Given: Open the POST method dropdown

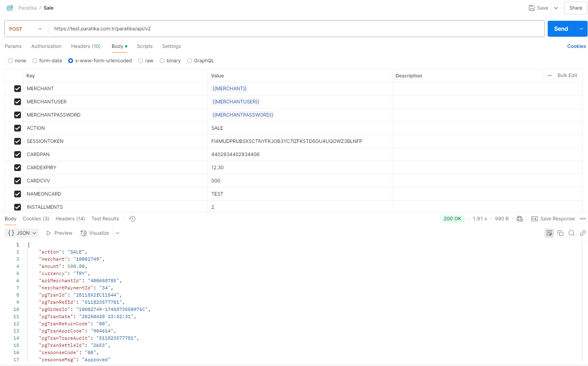Looking at the screenshot, I should point(26,29).
